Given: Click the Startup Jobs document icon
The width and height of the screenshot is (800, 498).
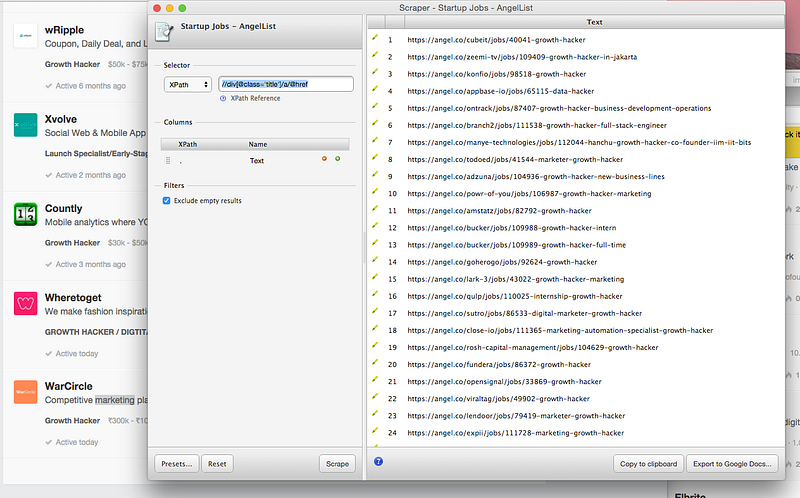Looking at the screenshot, I should point(164,32).
